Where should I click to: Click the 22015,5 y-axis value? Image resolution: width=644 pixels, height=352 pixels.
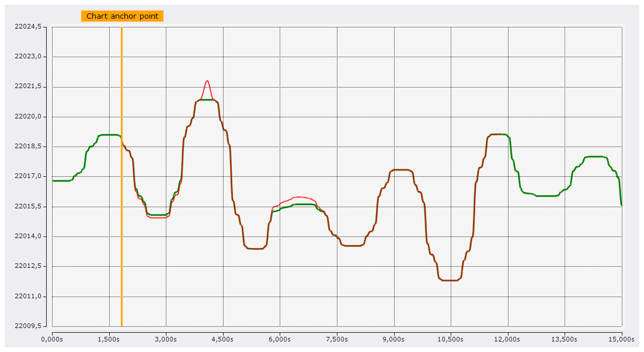pos(28,206)
